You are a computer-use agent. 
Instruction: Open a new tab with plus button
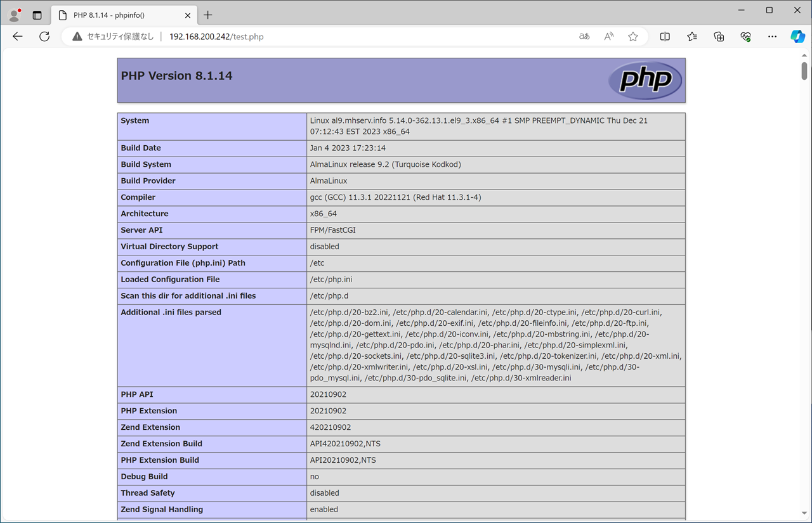click(208, 15)
